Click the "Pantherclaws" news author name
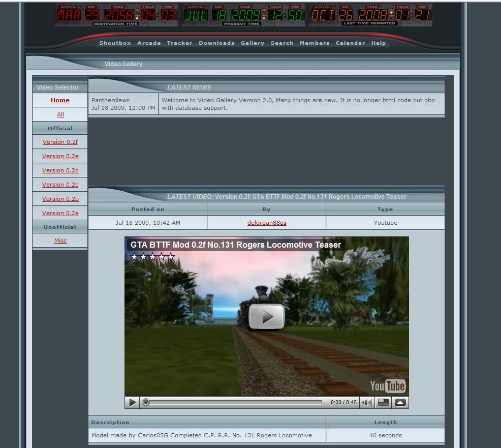Screen dimensions: 501x448 coord(111,100)
